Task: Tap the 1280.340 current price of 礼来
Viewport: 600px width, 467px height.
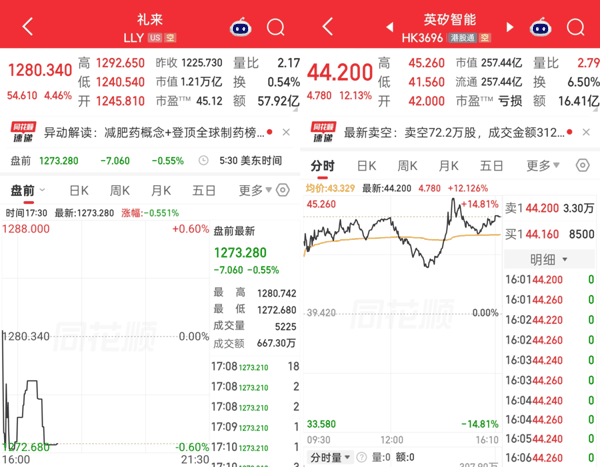Action: click(x=40, y=70)
